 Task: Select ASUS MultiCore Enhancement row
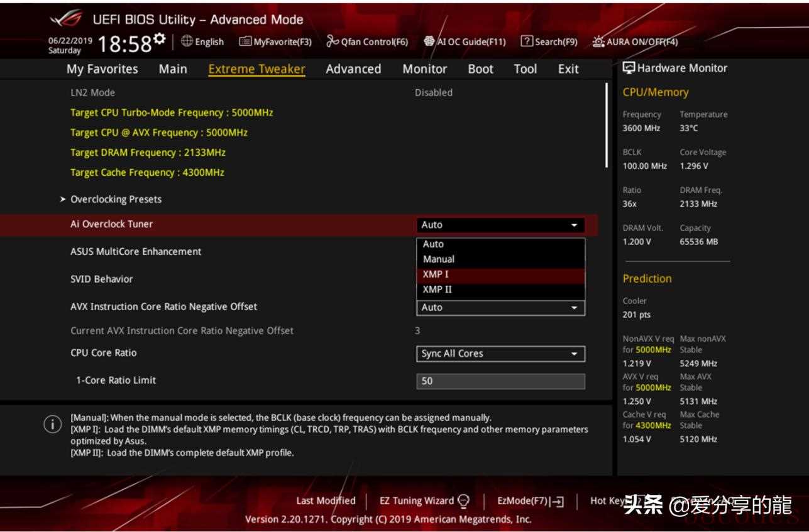[299, 252]
